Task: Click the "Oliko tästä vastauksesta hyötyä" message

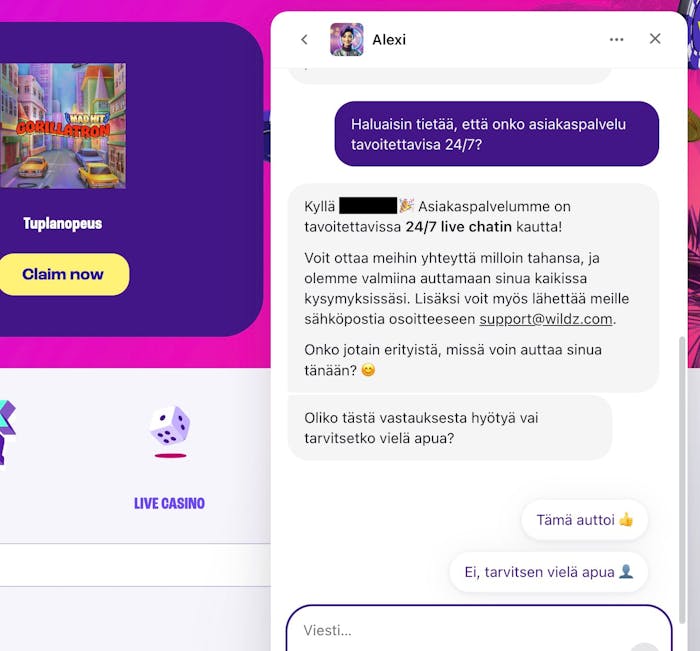Action: (450, 428)
